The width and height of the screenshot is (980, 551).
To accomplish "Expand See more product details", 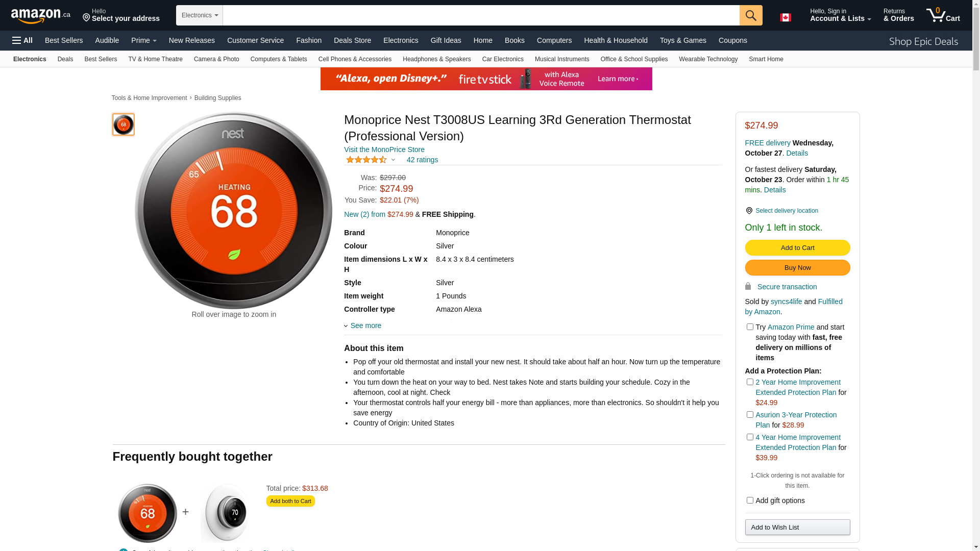I will click(365, 325).
